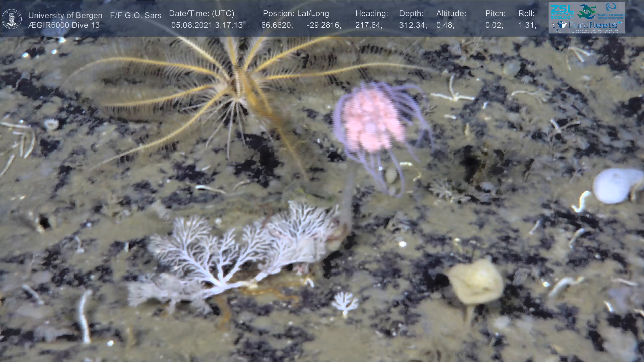Image resolution: width=644 pixels, height=362 pixels.
Task: Click the Depth value 312.34
Action: pos(413,25)
